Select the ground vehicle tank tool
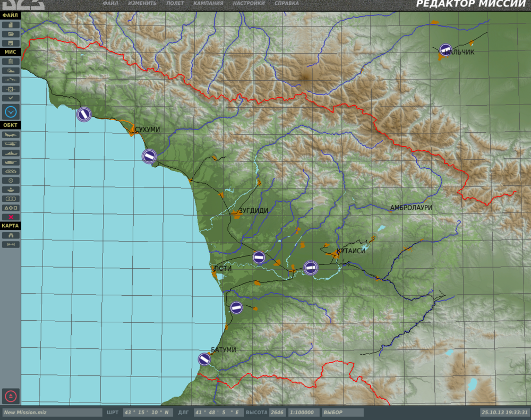Screen dimensions: 531x420 pos(11,162)
